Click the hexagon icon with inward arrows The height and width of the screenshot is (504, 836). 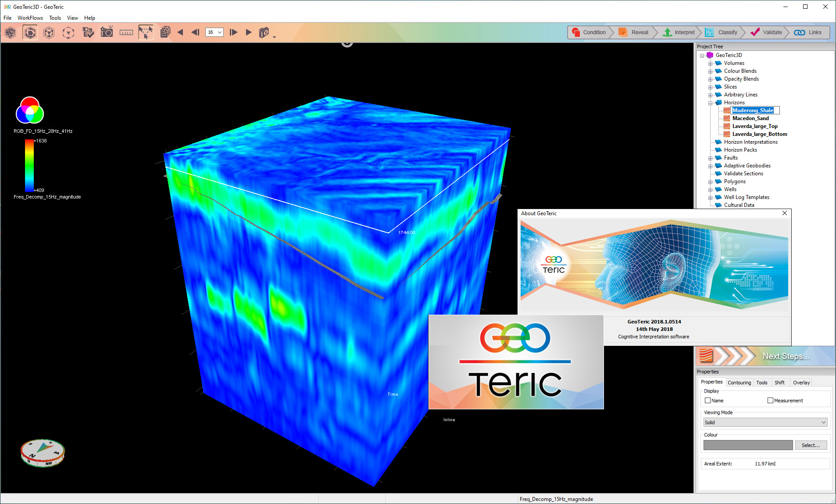click(49, 32)
